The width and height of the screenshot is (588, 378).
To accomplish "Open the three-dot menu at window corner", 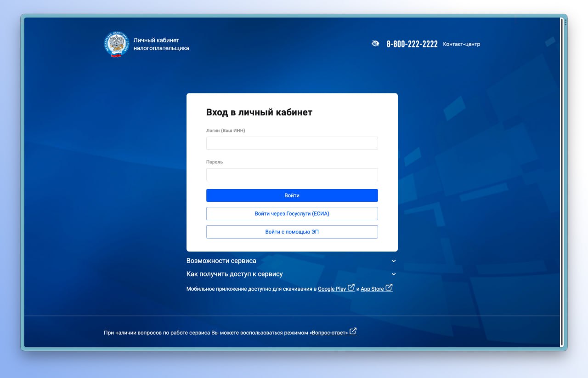I will click(x=565, y=22).
